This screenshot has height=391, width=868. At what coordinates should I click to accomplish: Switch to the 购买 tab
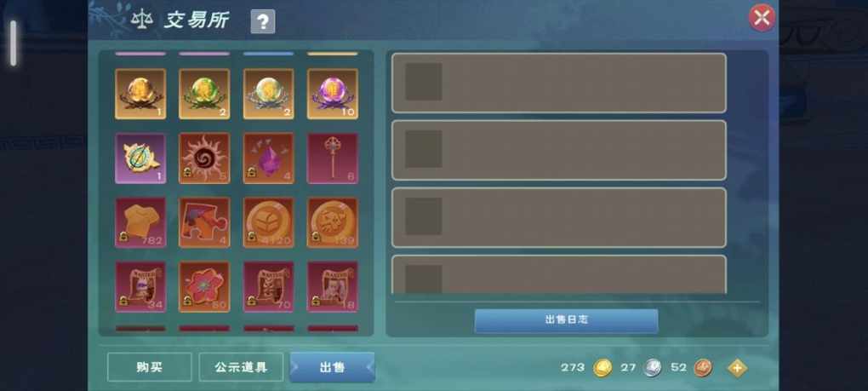pyautogui.click(x=150, y=367)
